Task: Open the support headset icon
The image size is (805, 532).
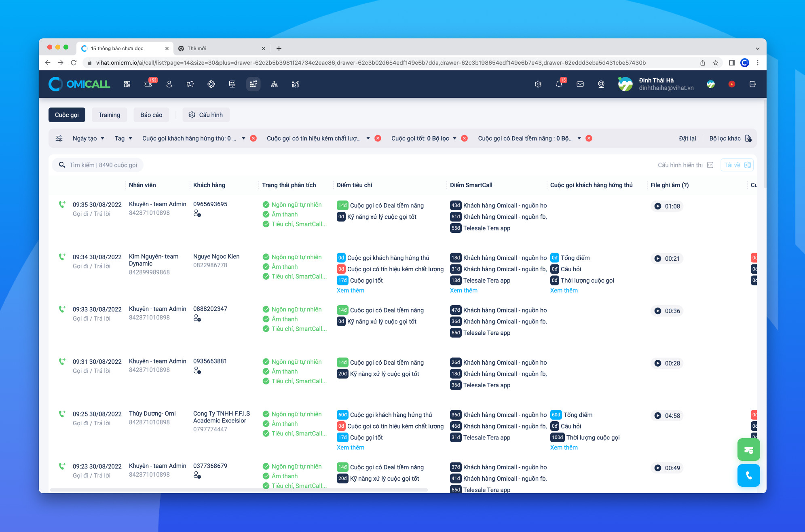Action: click(x=601, y=84)
